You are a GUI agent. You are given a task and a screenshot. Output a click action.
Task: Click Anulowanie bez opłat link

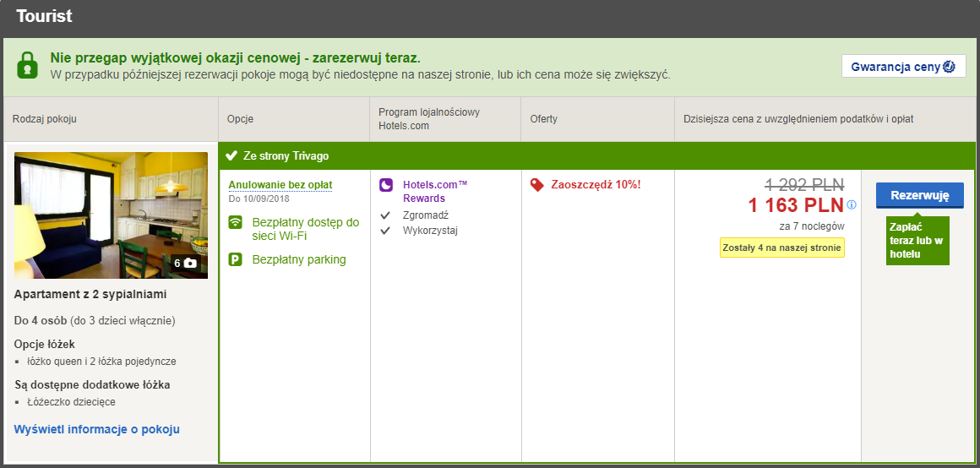(280, 185)
